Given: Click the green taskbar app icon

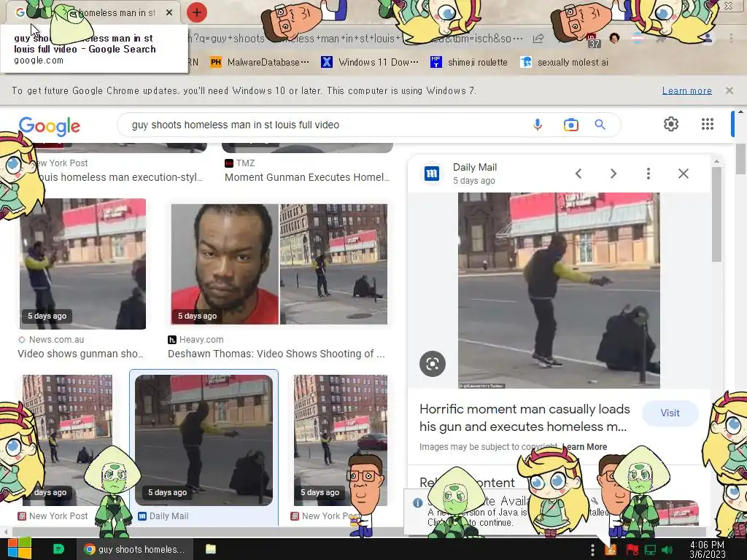Looking at the screenshot, I should click(x=58, y=549).
